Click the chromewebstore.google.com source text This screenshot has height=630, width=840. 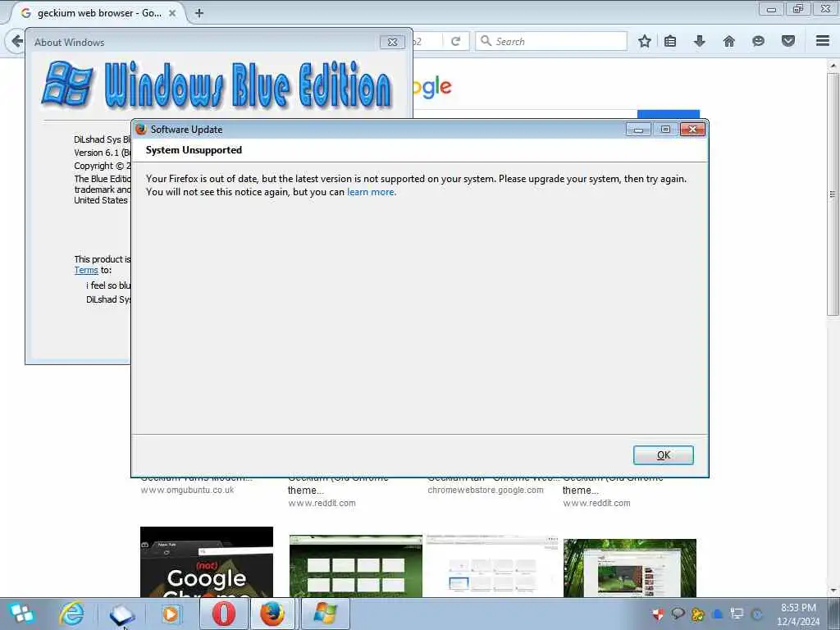click(486, 491)
